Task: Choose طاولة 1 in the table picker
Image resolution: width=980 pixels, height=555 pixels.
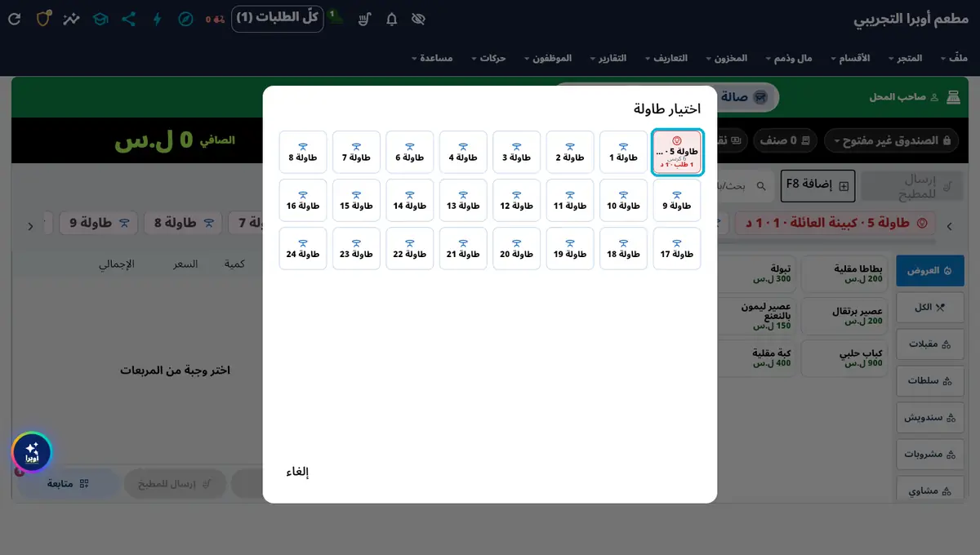Action: [x=624, y=153]
